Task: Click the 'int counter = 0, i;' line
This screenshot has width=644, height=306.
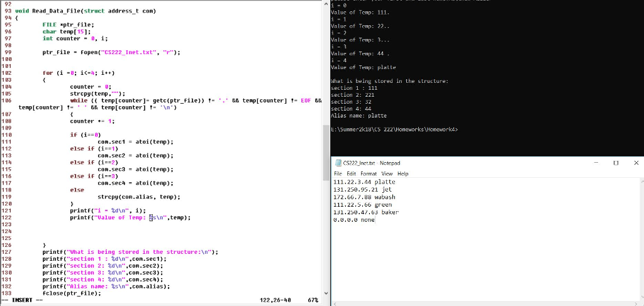Action: click(75, 38)
